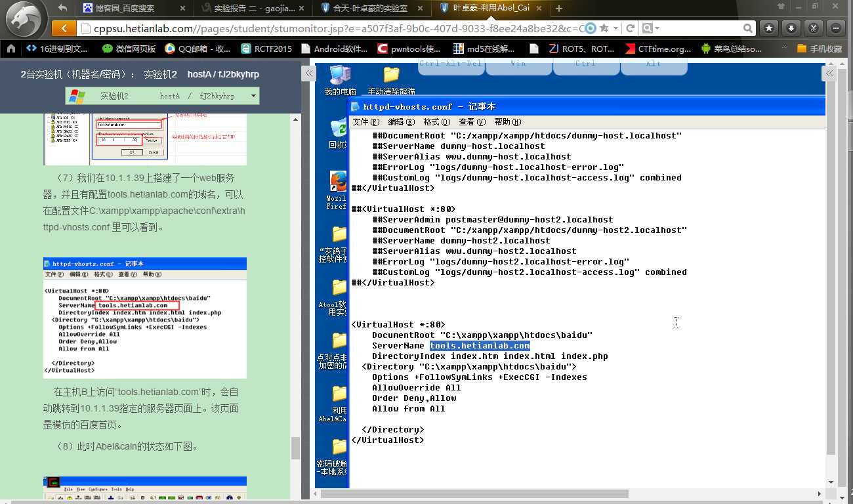Open 我的电脑 desktop icon
853x504 pixels.
340,80
